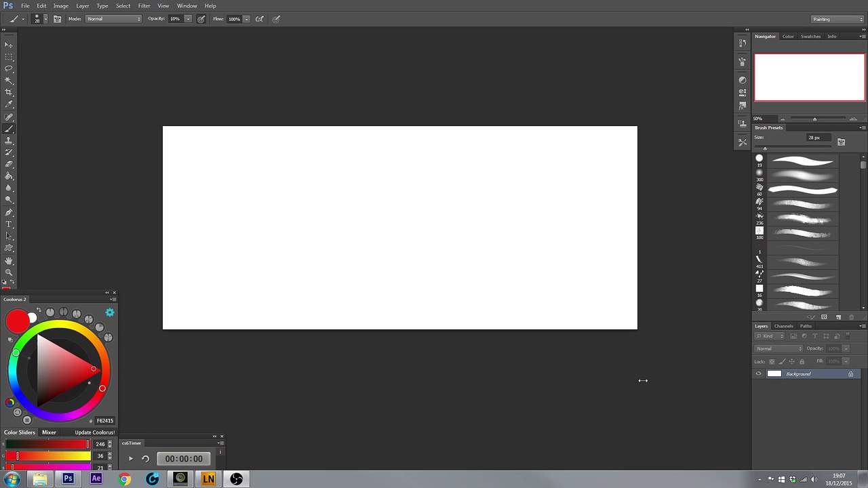Open the layer blend mode Normal dropdown

pyautogui.click(x=779, y=349)
